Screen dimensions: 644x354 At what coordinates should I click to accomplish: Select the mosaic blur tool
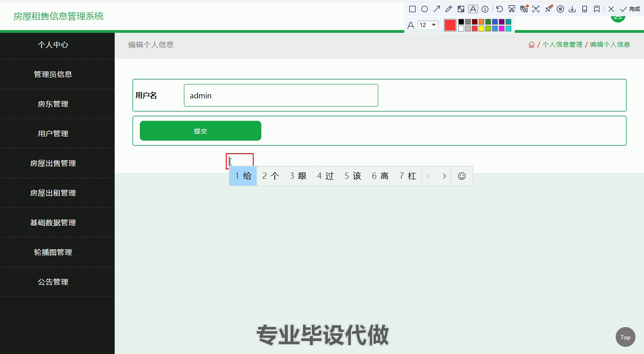tap(461, 9)
